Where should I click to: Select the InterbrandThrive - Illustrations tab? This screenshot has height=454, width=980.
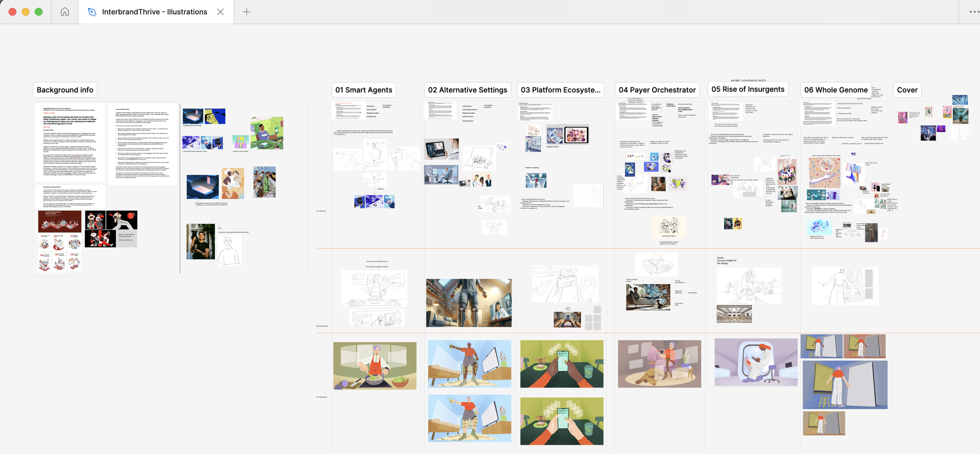pyautogui.click(x=154, y=12)
